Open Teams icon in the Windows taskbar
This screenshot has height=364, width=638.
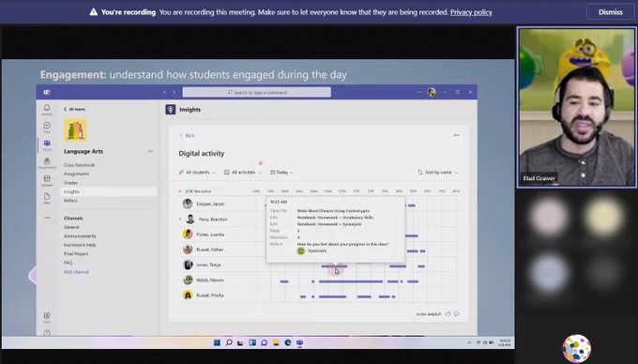299,342
